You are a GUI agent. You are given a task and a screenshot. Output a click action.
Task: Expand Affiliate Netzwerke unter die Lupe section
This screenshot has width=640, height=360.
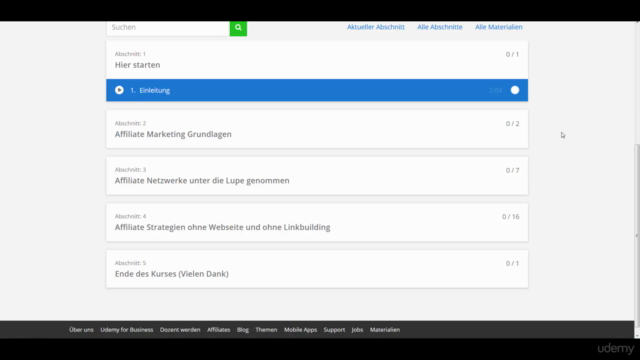[x=317, y=176]
